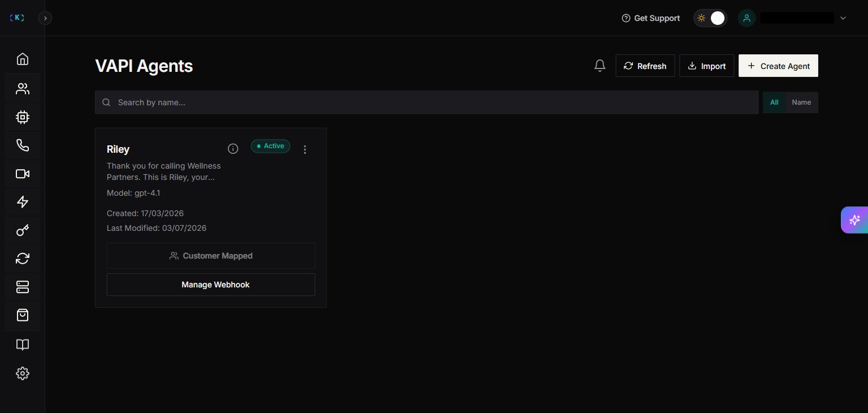Click the Customer Mapped button
Screen dimensions: 868x413
point(211,256)
